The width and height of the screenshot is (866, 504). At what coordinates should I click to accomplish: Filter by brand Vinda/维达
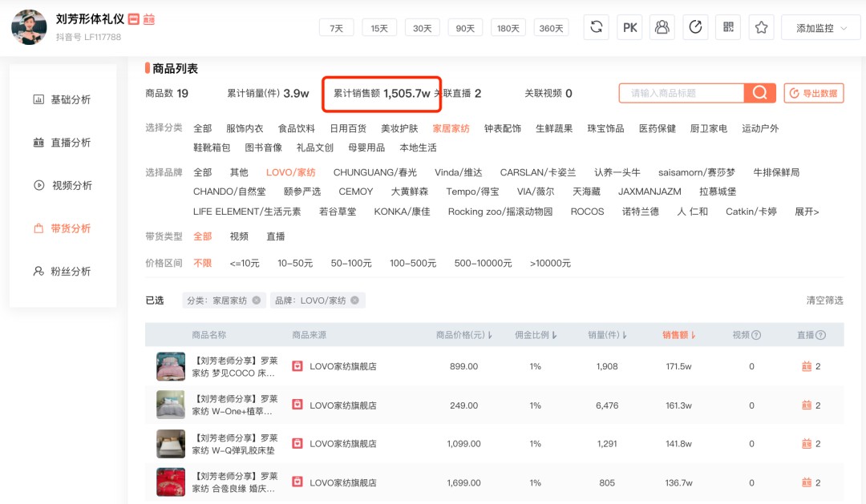click(459, 172)
